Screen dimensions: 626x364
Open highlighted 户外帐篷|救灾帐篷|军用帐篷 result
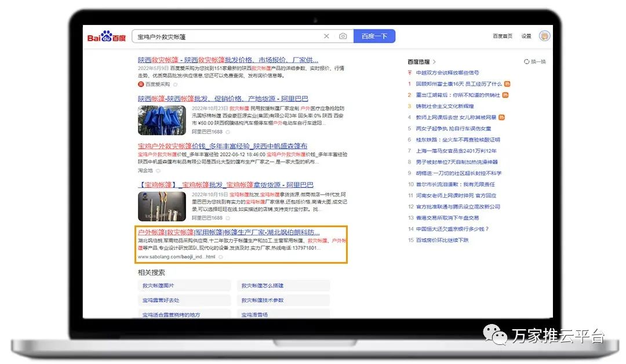(x=228, y=232)
